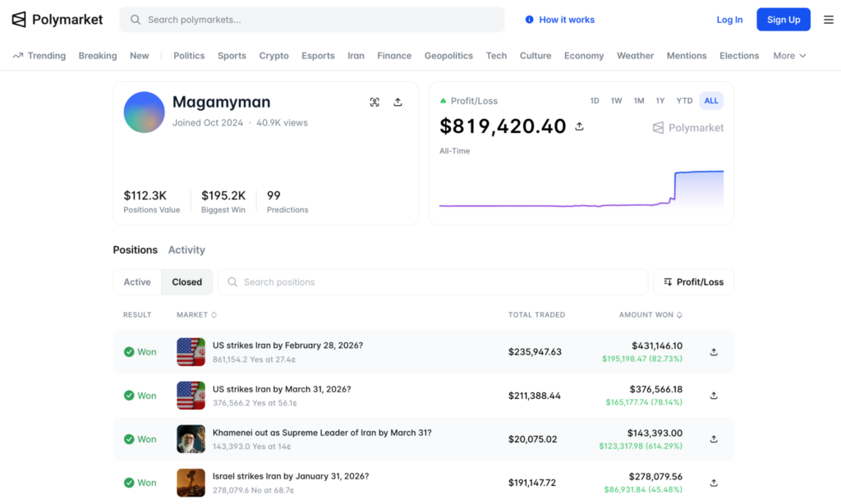
Task: Click the QR scan icon next to Magamyman
Action: 375,103
